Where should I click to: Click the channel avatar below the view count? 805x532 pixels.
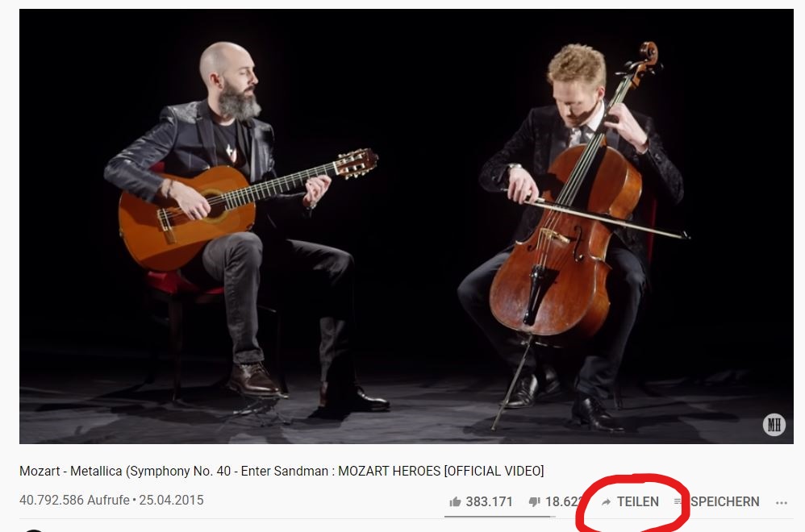click(34, 530)
